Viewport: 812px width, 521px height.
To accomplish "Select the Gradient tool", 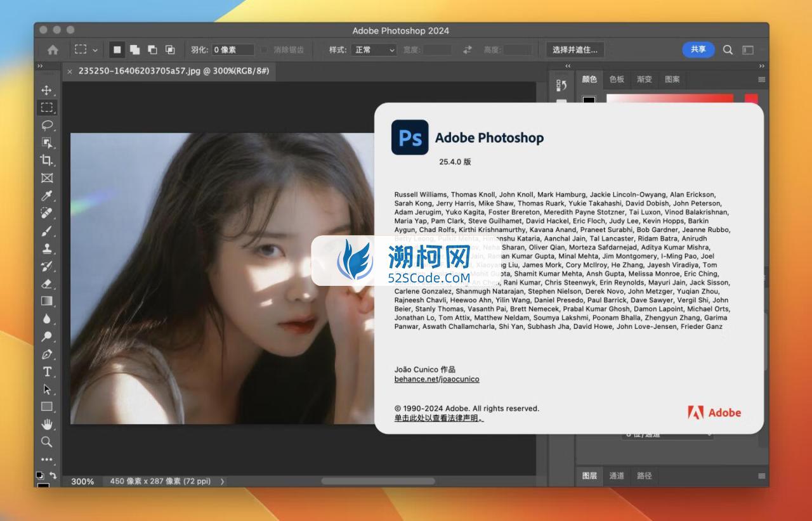I will [x=47, y=301].
